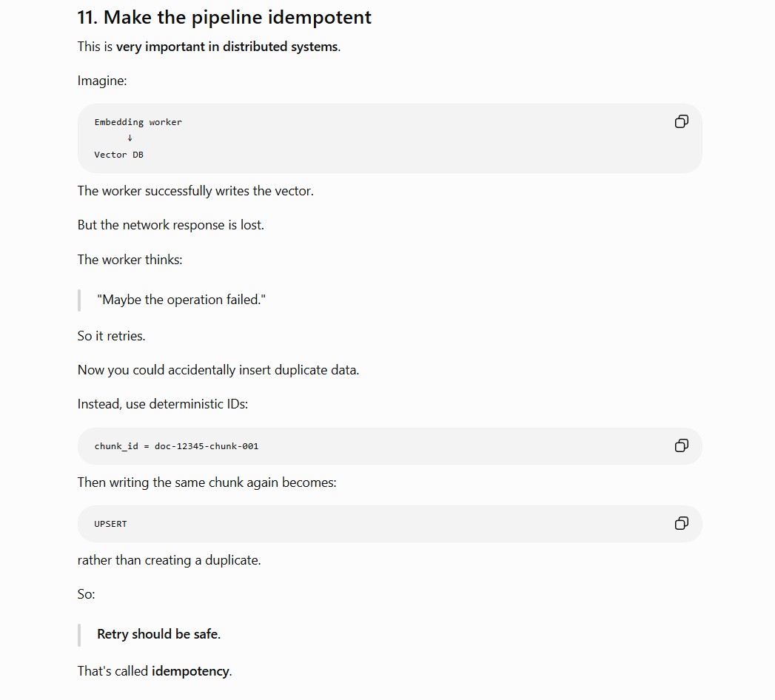The image size is (775, 700).
Task: Copy the UPSERT code snippet
Action: [x=681, y=523]
